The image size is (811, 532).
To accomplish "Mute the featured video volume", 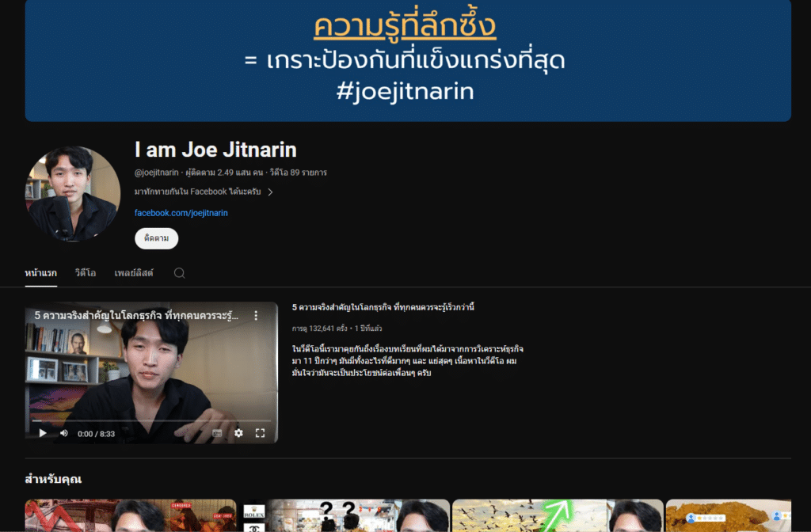I will click(x=64, y=433).
